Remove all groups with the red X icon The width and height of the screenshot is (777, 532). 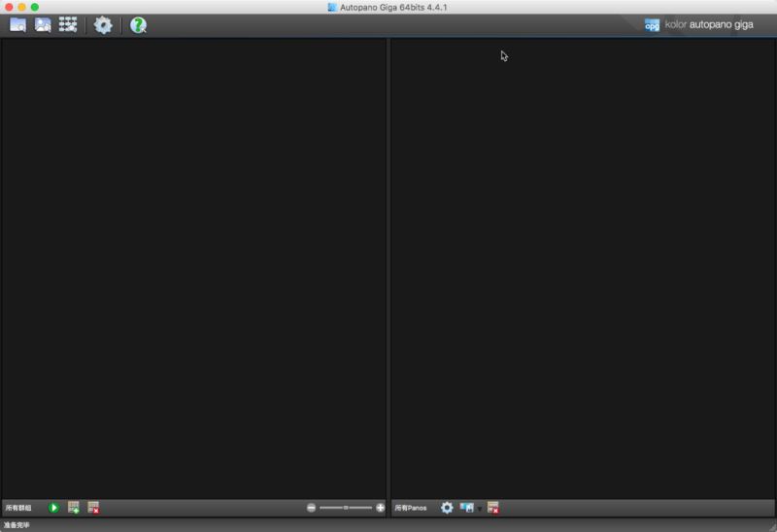click(x=93, y=508)
